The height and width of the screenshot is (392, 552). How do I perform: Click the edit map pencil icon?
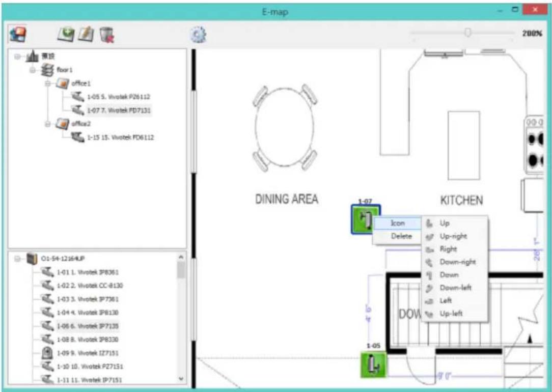point(86,35)
